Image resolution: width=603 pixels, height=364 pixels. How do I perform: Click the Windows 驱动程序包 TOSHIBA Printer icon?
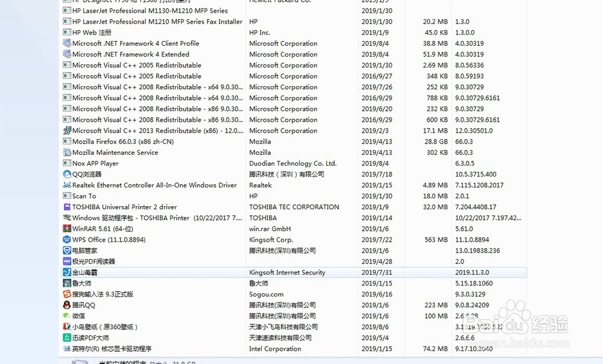[67, 218]
